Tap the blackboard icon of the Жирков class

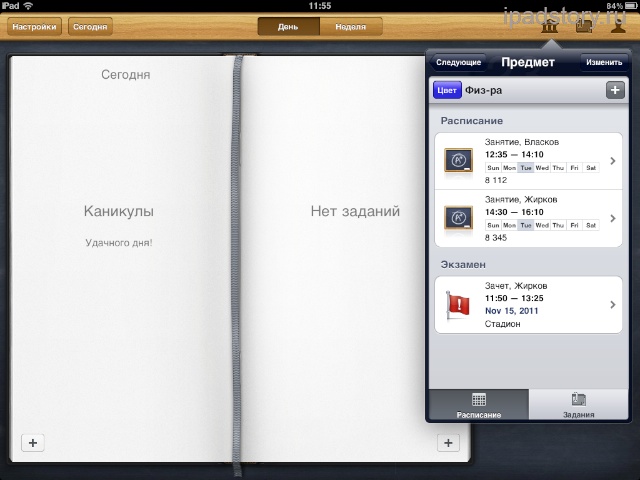[458, 218]
